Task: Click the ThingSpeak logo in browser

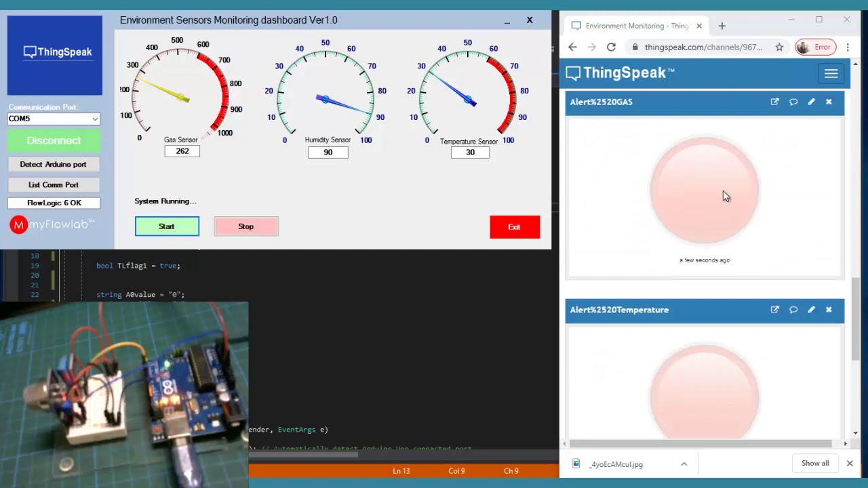Action: click(x=620, y=73)
